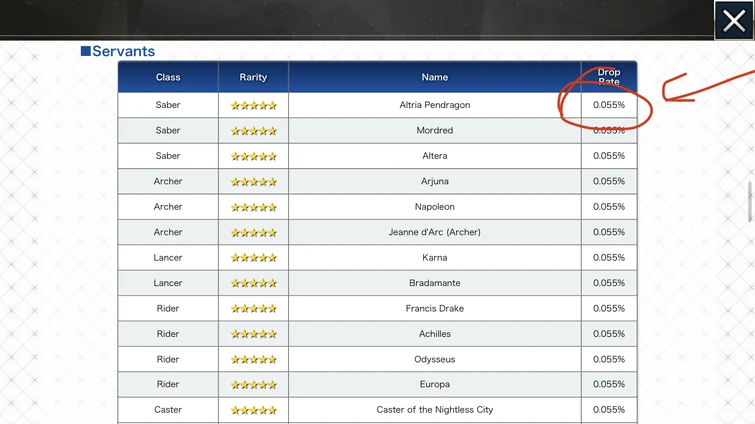This screenshot has height=424, width=755.
Task: Click the five-star rarity in Nightless City row
Action: pos(254,411)
